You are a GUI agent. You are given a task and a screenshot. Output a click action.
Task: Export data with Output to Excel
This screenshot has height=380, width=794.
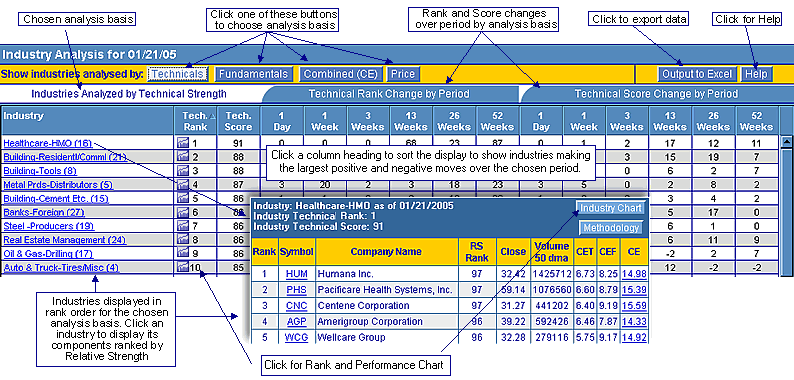coord(697,74)
